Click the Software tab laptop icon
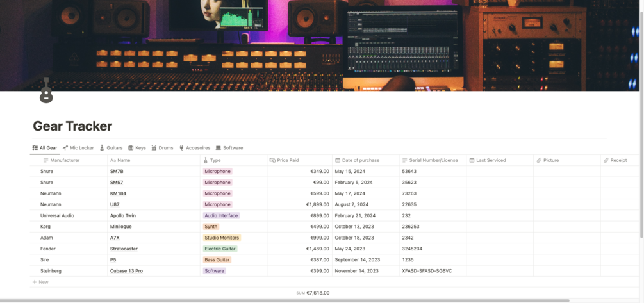The width and height of the screenshot is (644, 303). pyautogui.click(x=219, y=148)
